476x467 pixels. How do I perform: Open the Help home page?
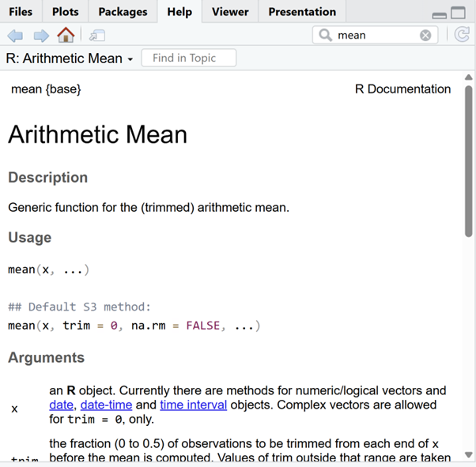click(66, 35)
